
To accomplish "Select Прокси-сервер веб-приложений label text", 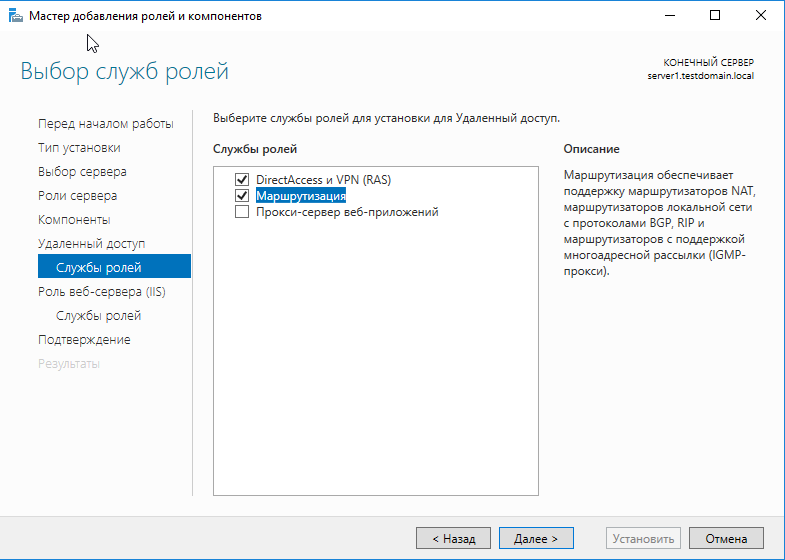I will (x=347, y=212).
